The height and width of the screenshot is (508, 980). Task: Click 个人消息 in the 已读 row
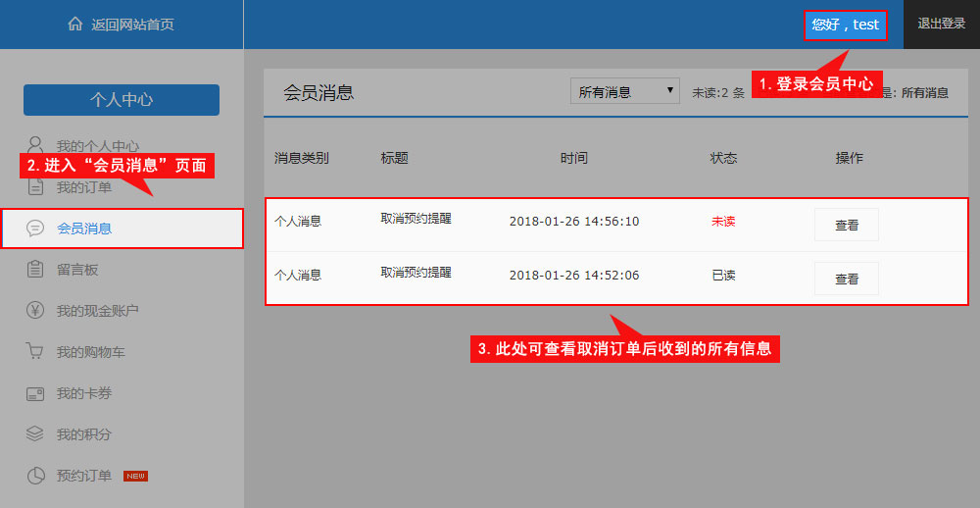click(x=298, y=276)
